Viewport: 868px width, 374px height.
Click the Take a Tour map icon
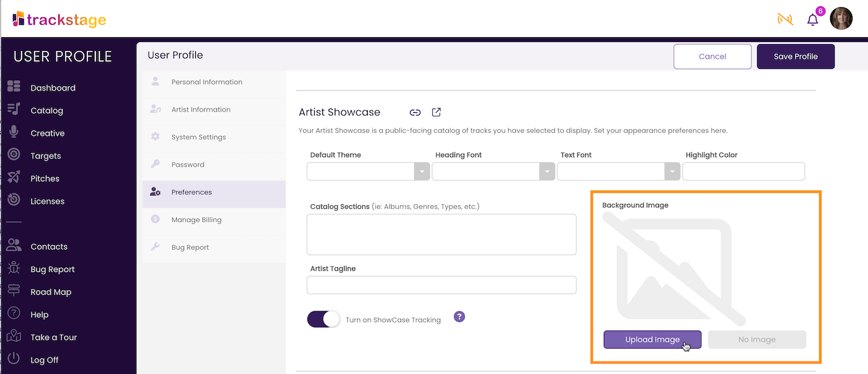click(x=14, y=337)
